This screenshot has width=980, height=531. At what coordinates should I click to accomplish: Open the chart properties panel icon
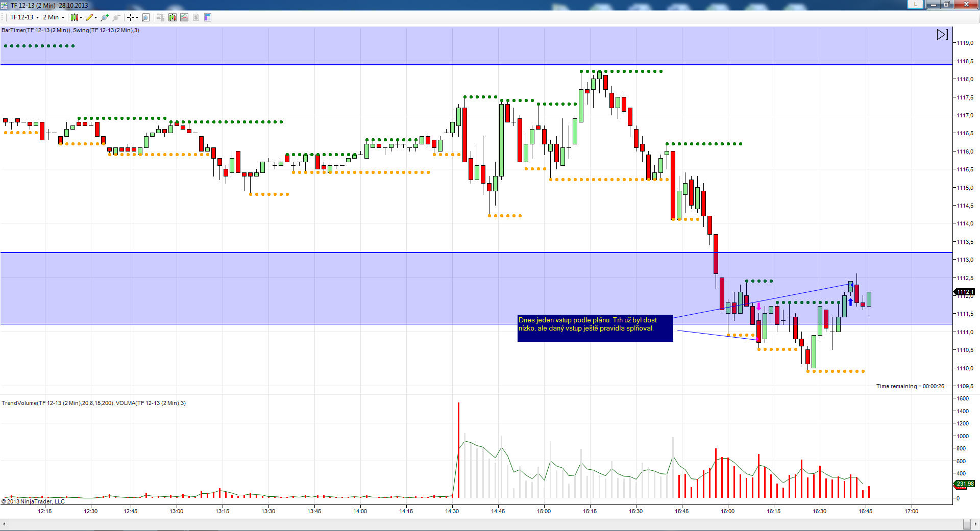coord(208,17)
